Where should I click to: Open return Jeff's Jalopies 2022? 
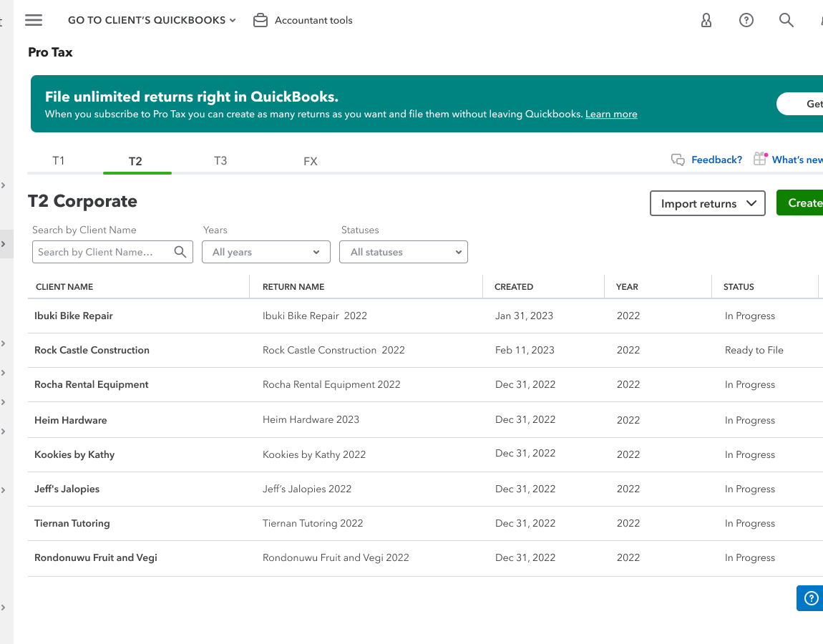click(307, 489)
